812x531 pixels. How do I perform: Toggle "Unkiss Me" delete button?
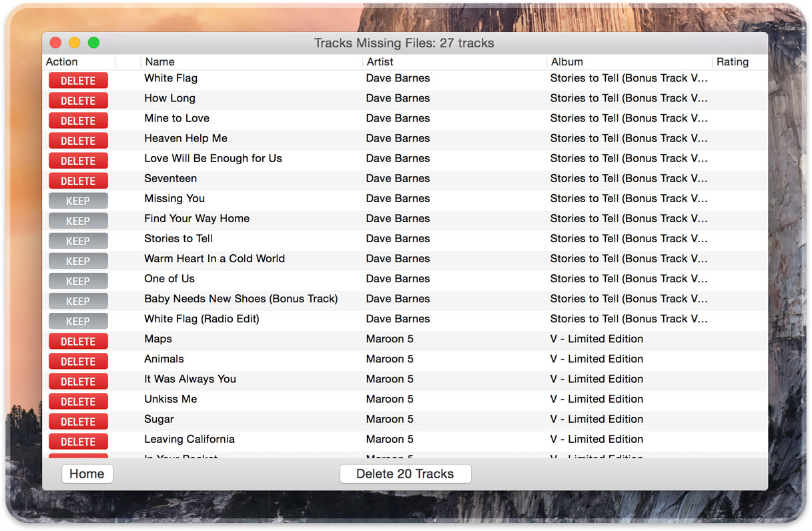click(x=77, y=401)
